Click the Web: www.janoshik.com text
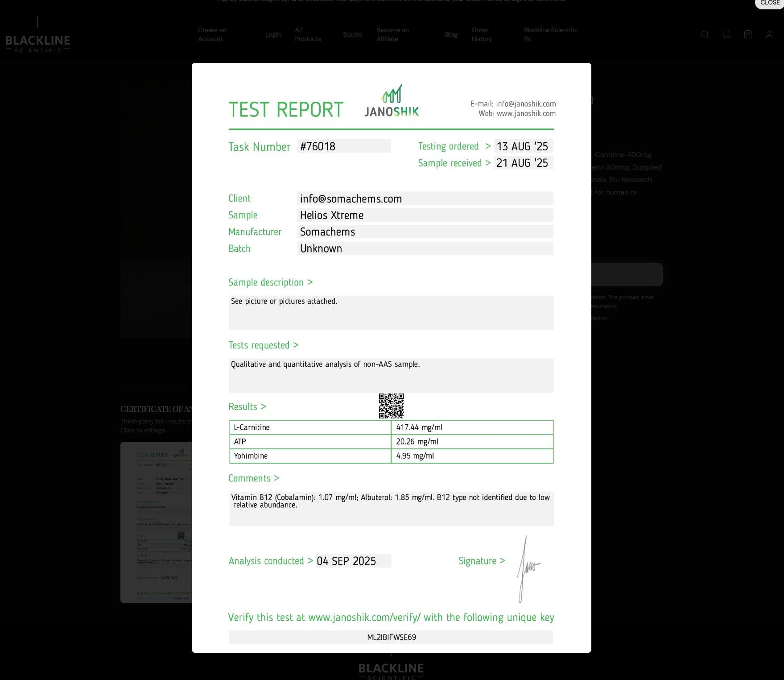Image resolution: width=784 pixels, height=680 pixels. click(517, 114)
